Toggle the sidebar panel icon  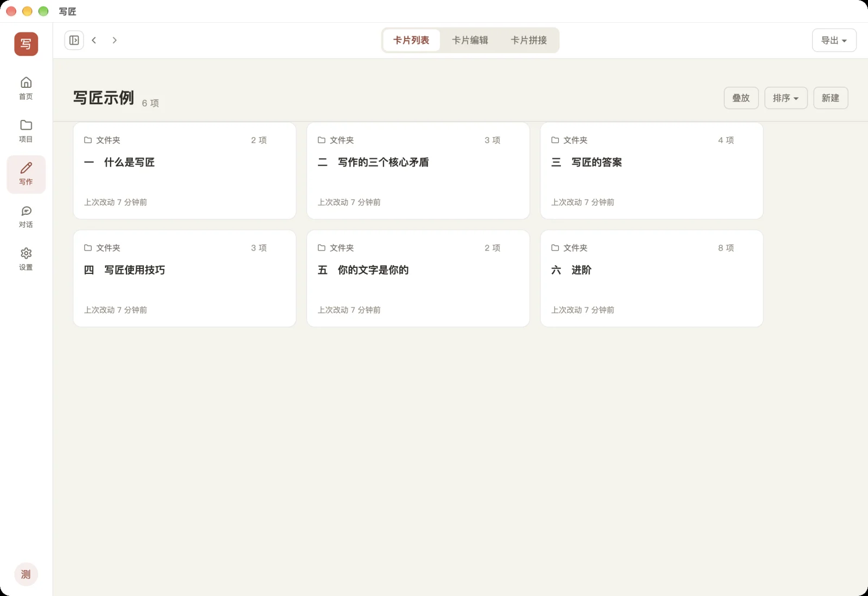pos(74,40)
